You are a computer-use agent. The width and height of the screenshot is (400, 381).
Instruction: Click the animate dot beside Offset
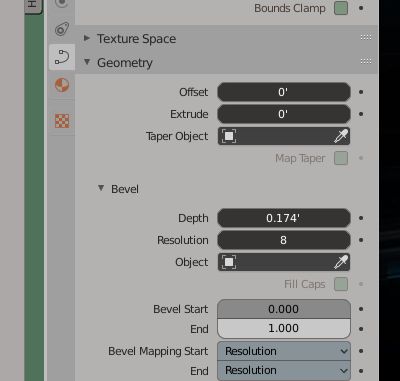(x=361, y=92)
